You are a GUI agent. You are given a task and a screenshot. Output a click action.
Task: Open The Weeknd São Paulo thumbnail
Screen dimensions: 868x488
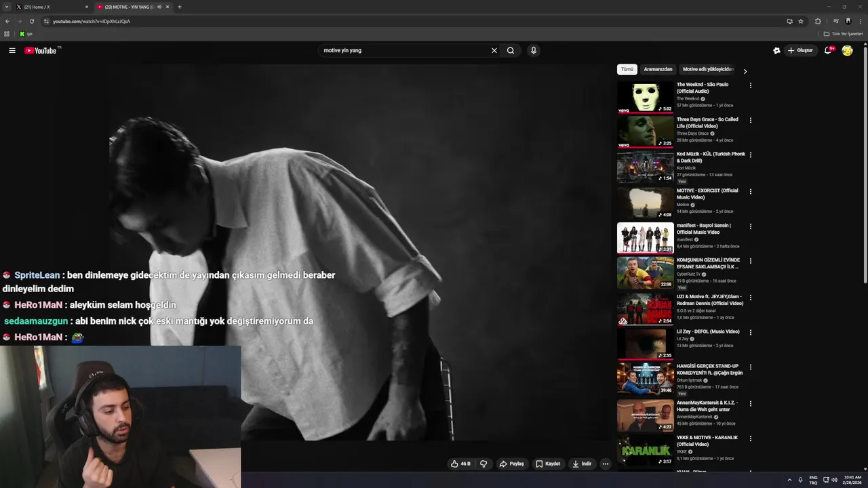[646, 98]
